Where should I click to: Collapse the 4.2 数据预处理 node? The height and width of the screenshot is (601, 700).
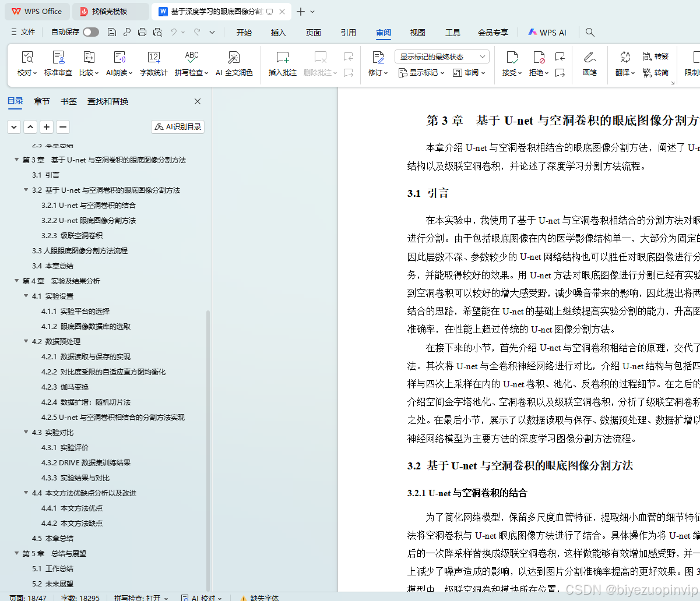click(x=26, y=341)
